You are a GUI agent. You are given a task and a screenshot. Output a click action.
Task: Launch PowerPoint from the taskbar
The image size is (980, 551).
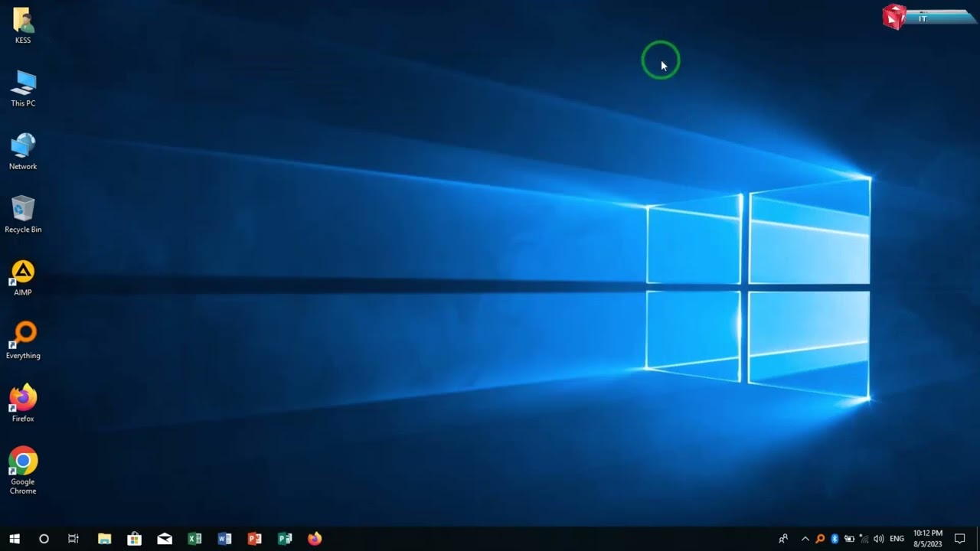click(255, 539)
